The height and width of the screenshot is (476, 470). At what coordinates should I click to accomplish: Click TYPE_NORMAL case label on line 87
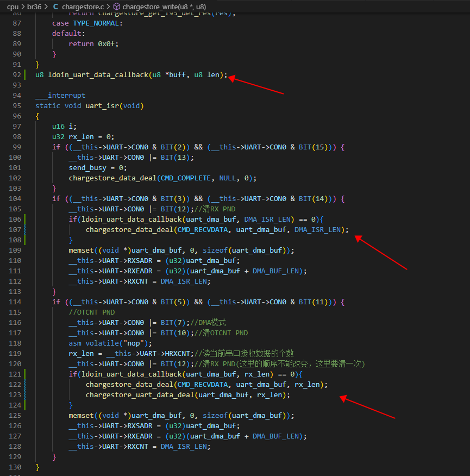96,23
